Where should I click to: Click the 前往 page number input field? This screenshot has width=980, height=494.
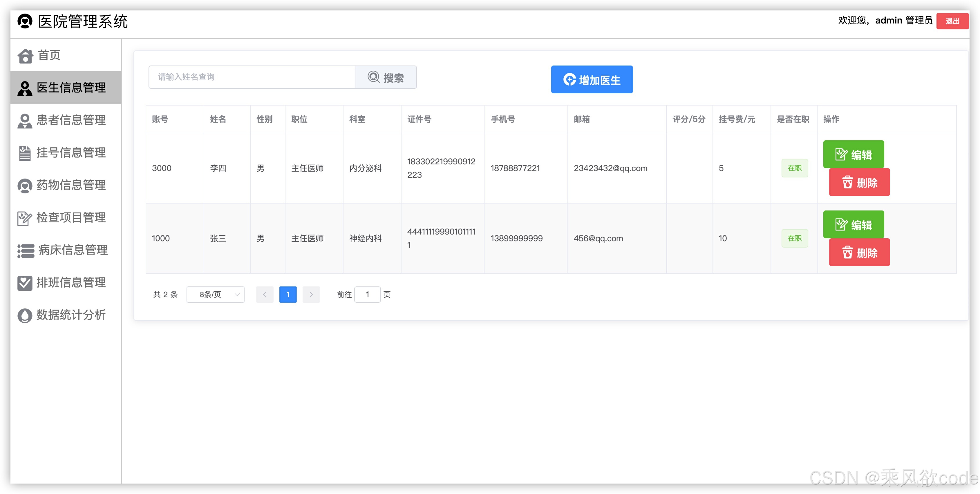[x=367, y=294]
